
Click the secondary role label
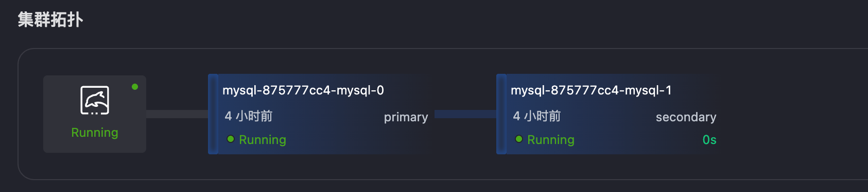pyautogui.click(x=686, y=117)
